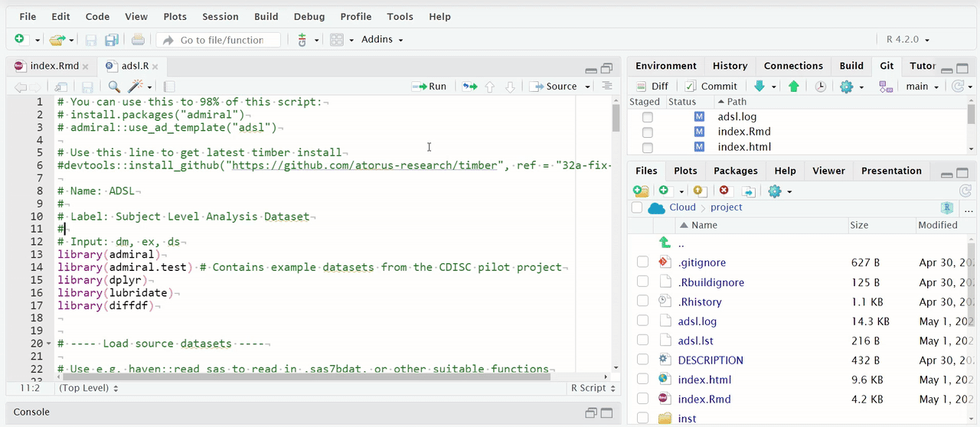Open the DESCRIPTION file link
Image resolution: width=980 pixels, height=427 pixels.
click(710, 360)
